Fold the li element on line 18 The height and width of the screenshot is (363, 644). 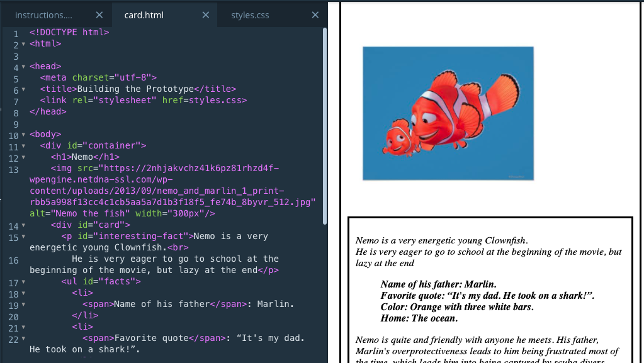pos(23,293)
